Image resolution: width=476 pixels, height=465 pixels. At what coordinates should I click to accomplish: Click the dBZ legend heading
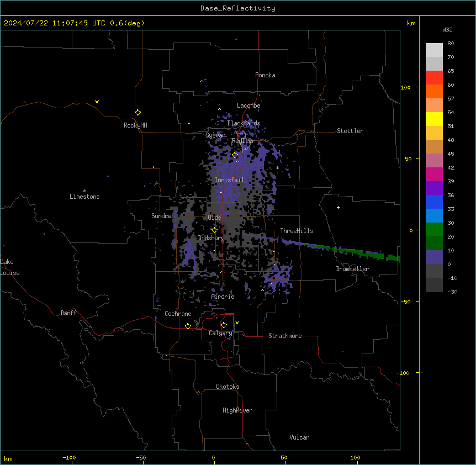(x=447, y=29)
